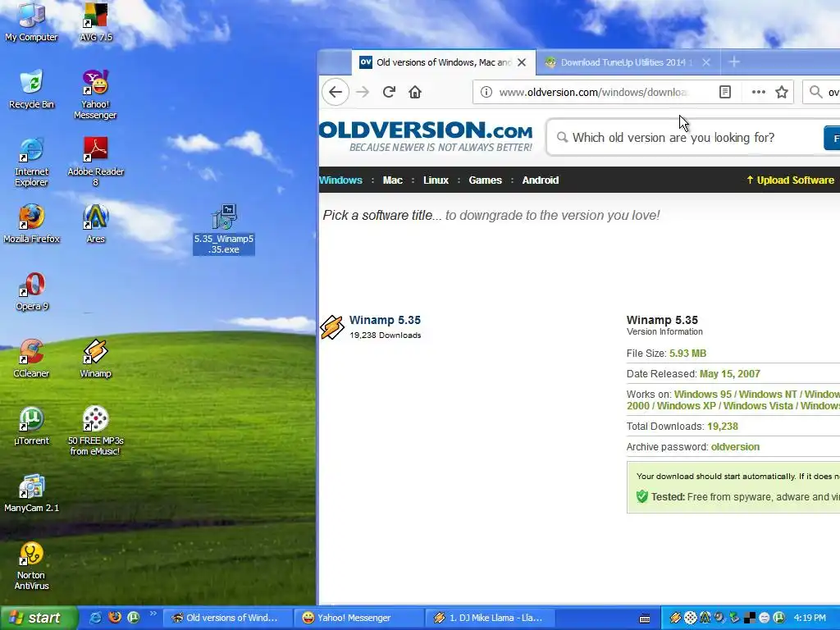
Task: Switch to DJ Mike Llama Winamp taskbar button
Action: (490, 619)
